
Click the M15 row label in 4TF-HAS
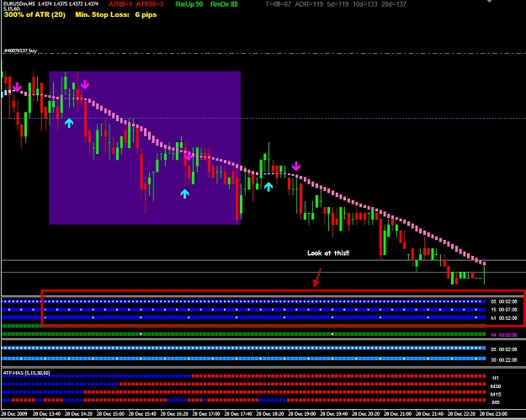496,394
